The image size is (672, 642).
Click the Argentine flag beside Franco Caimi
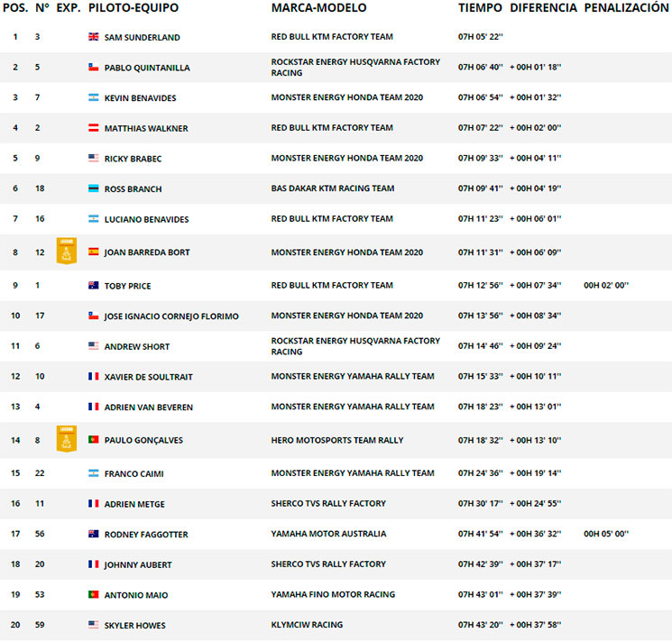click(94, 473)
